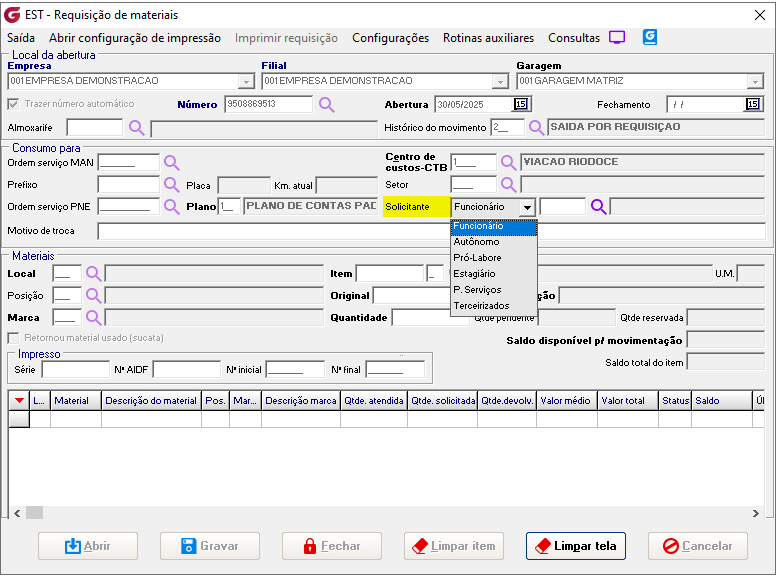Viewport: 776px width, 576px height.
Task: Click the Número input field
Action: click(x=269, y=104)
